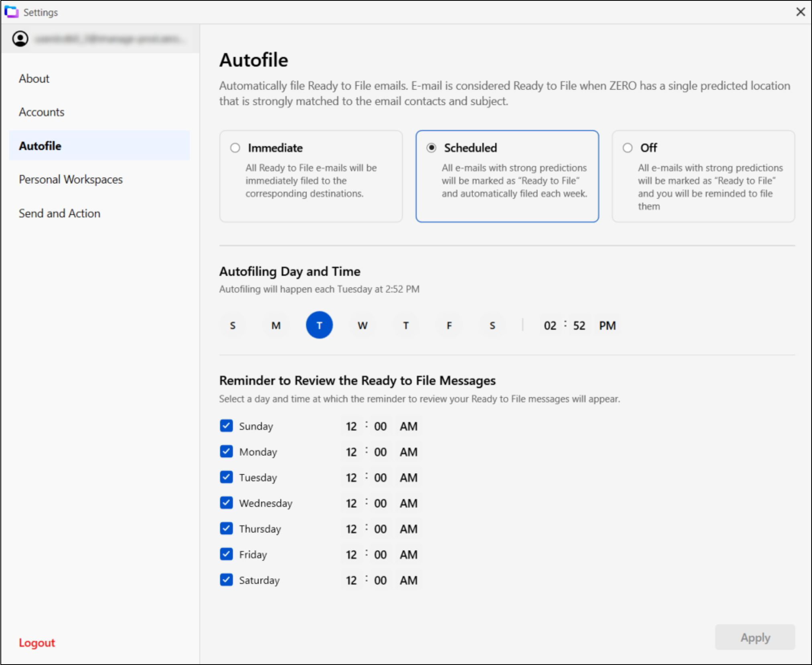Toggle the autofiling PM period selector
The image size is (812, 665).
point(607,325)
